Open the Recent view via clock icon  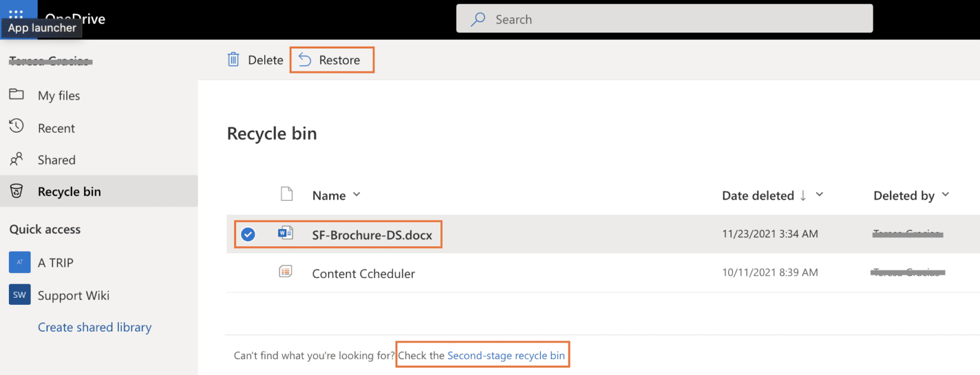[15, 128]
